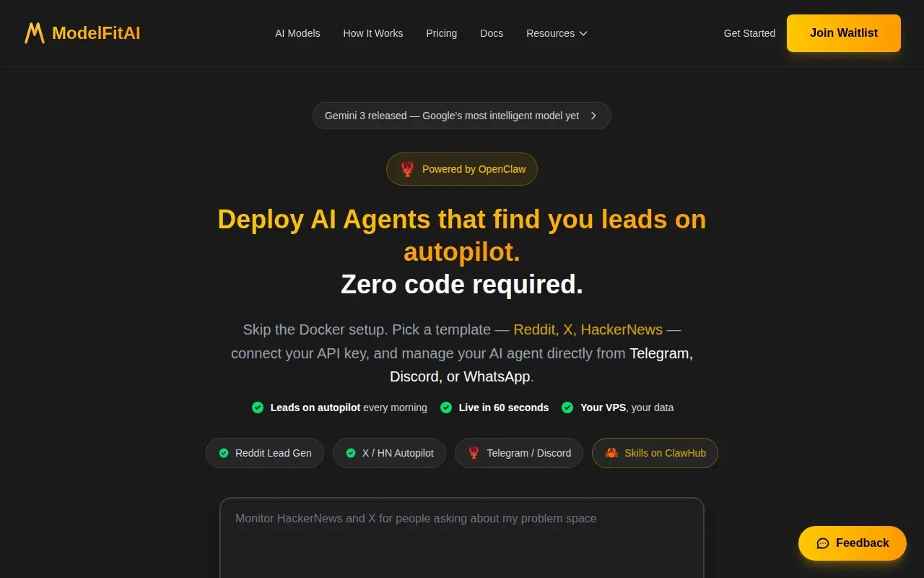Select the Reddit Lead Gen pill

[265, 453]
